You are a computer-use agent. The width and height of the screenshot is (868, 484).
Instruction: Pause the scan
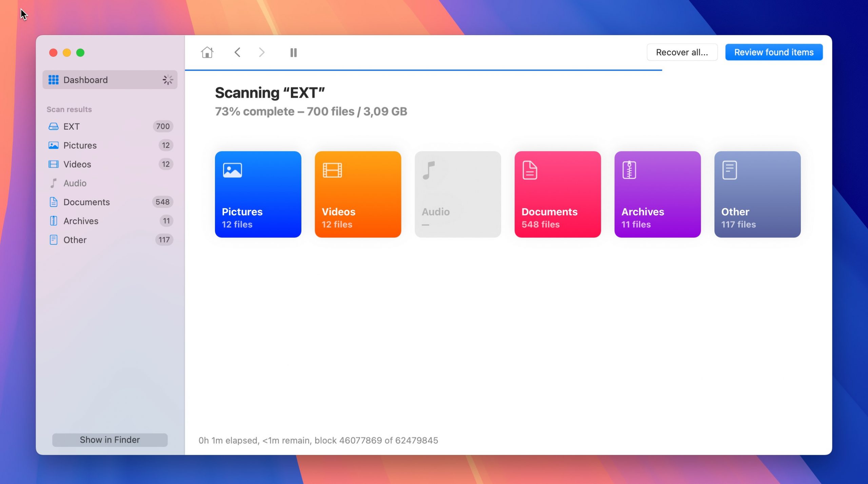(294, 53)
